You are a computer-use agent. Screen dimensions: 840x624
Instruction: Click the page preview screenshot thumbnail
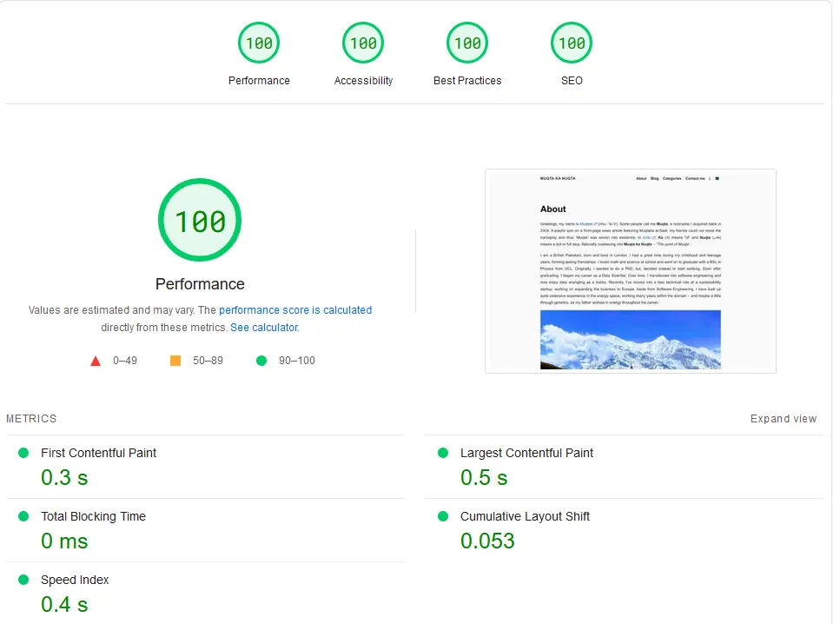tap(630, 270)
